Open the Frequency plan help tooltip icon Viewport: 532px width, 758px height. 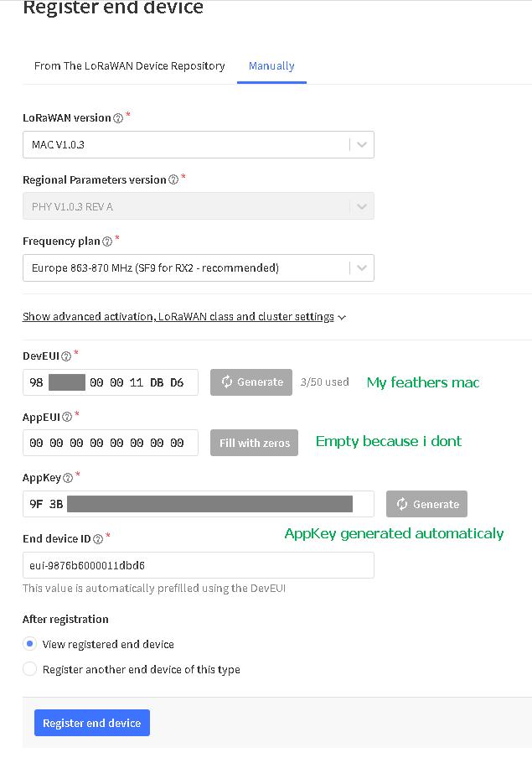107,241
